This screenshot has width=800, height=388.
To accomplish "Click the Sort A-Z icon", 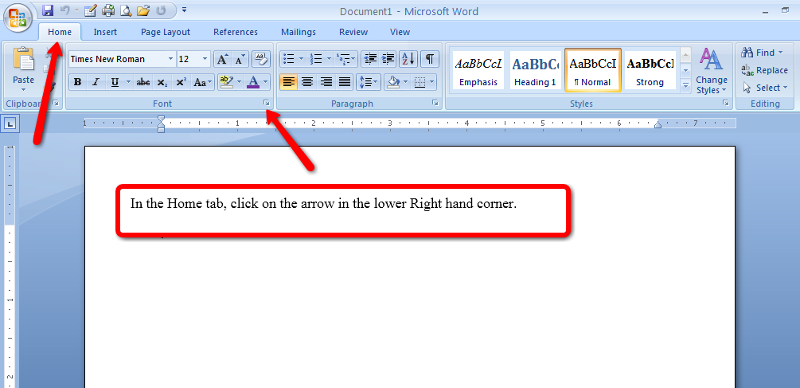I will tap(408, 59).
